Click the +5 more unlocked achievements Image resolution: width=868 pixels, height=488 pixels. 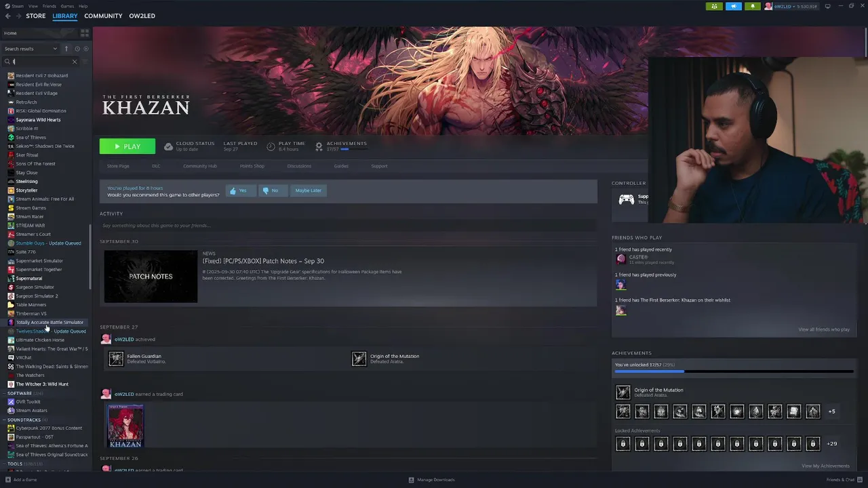(831, 411)
